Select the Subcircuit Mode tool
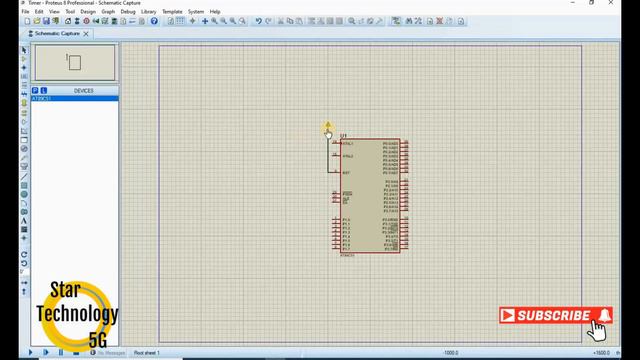The width and height of the screenshot is (640, 360). click(24, 103)
